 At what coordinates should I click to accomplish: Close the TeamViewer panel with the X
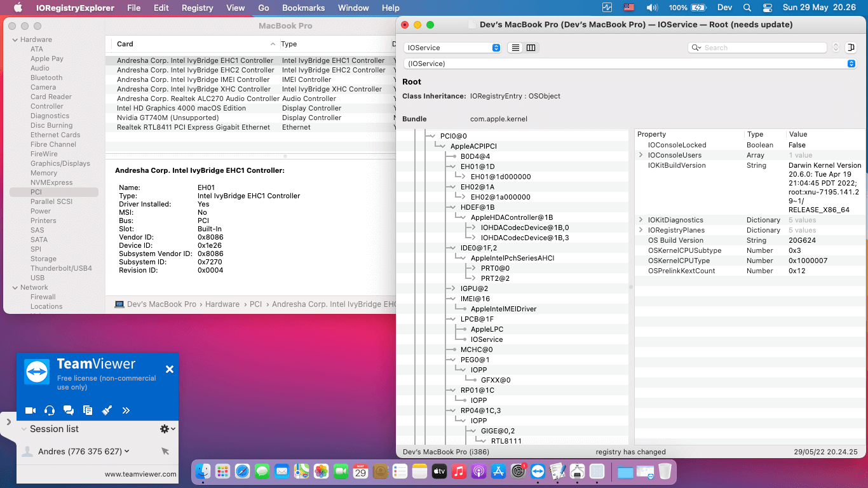tap(170, 369)
